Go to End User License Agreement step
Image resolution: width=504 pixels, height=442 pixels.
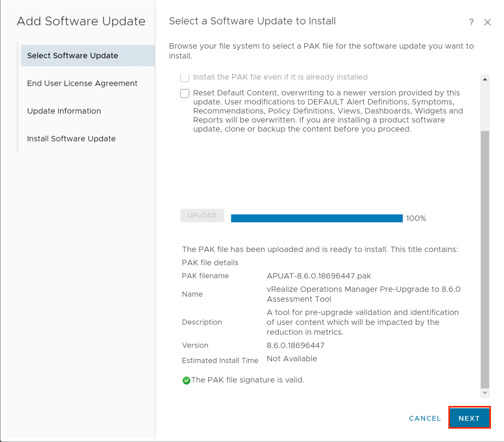[82, 83]
